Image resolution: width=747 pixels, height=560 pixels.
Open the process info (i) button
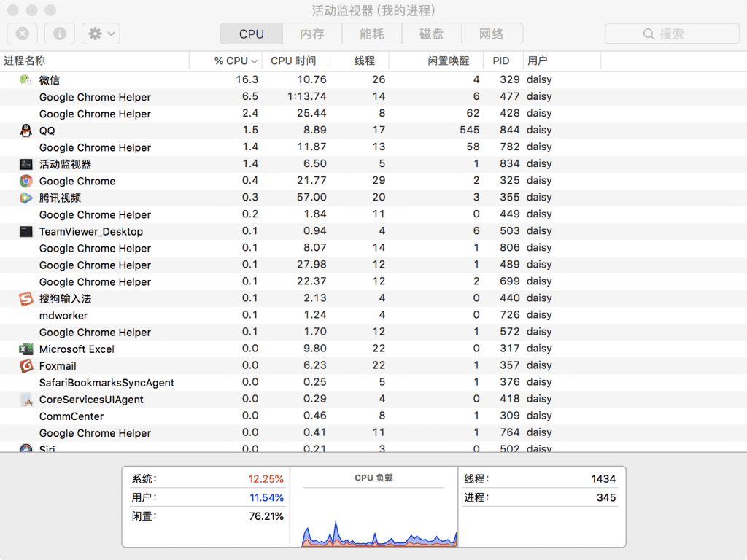[60, 34]
